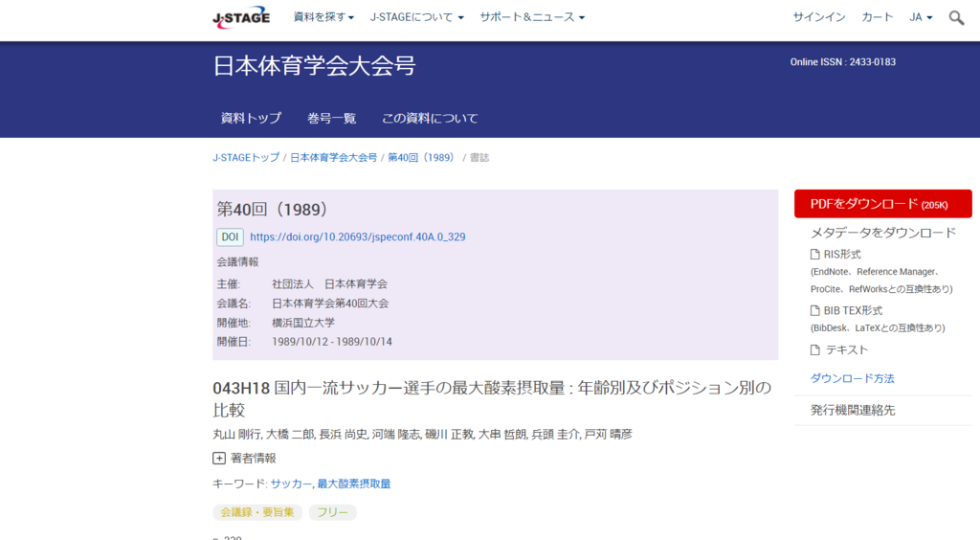Screen dimensions: 980x540
Task: Click the BIB TEX形式 file icon
Action: tap(815, 310)
